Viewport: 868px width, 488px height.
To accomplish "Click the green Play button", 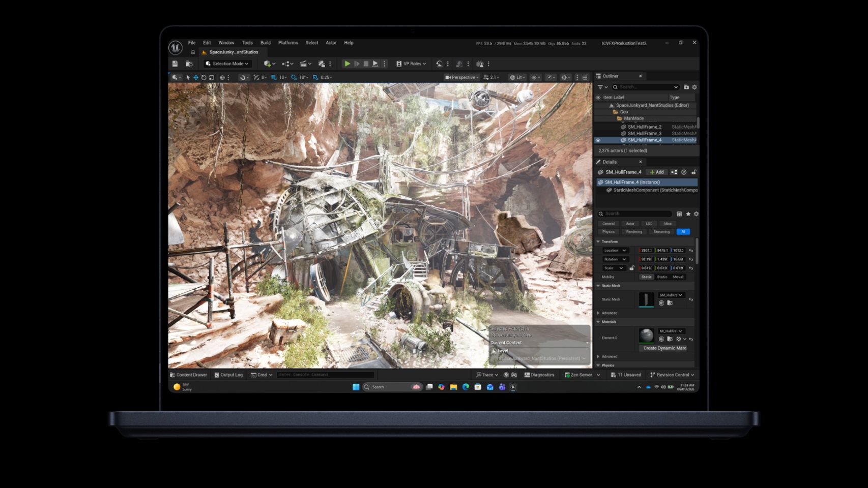I will tap(347, 64).
